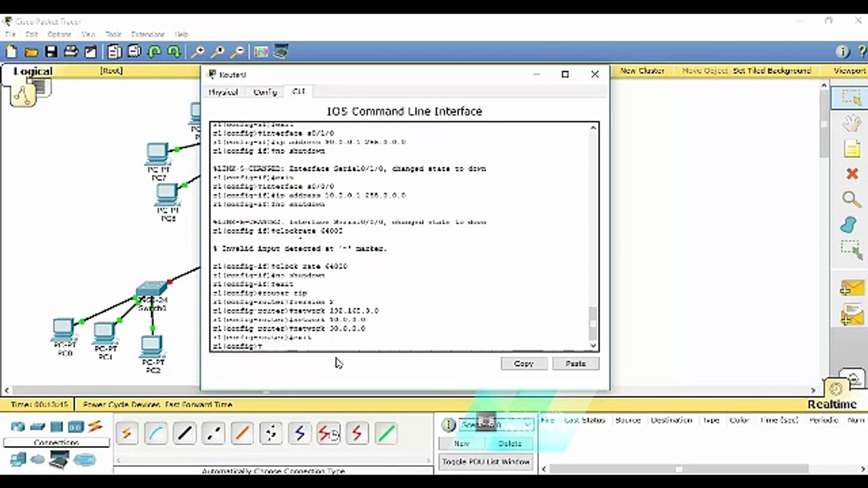Choose the red X Delete tool
Viewport: 868px width, 488px height.
point(852,174)
